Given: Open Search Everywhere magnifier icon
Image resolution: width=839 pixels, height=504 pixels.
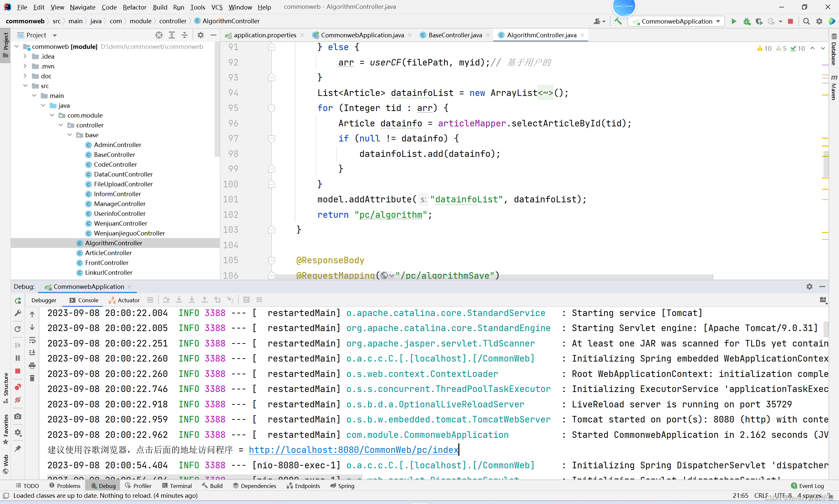Looking at the screenshot, I should (x=806, y=21).
